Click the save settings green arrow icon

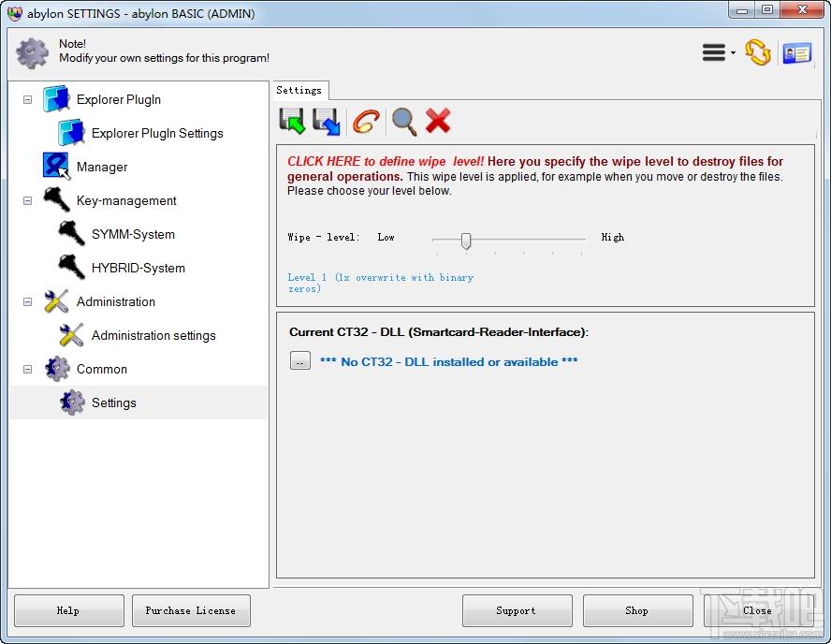tap(292, 122)
